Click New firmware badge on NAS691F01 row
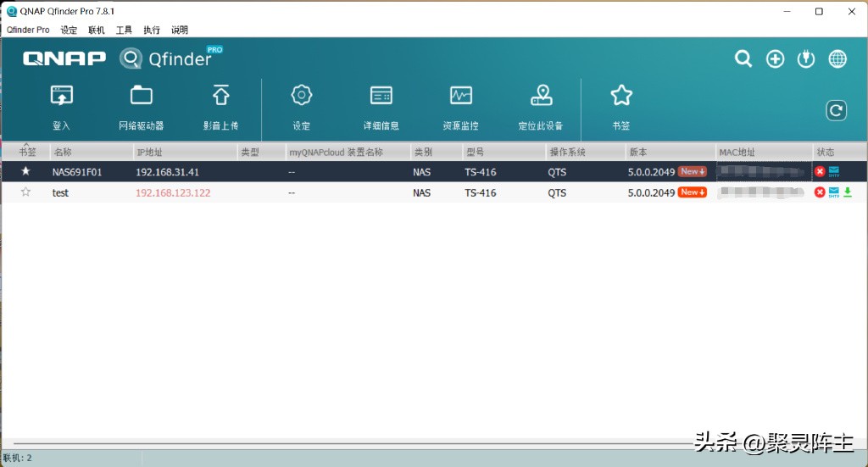The image size is (868, 467). pyautogui.click(x=693, y=171)
